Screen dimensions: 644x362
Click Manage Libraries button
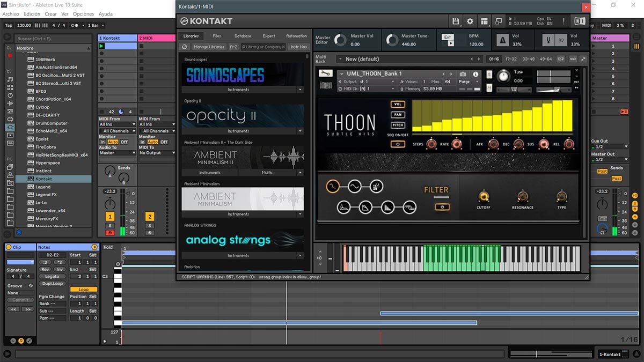pos(209,47)
